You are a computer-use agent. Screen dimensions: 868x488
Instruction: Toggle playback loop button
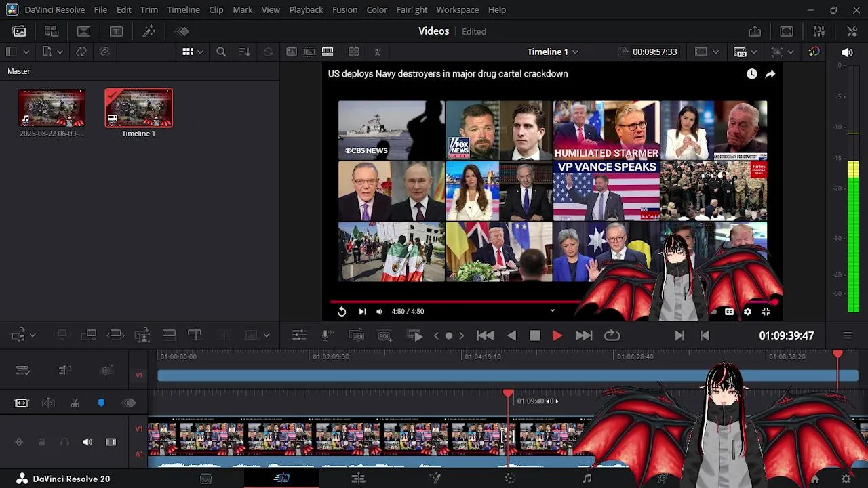tap(612, 335)
